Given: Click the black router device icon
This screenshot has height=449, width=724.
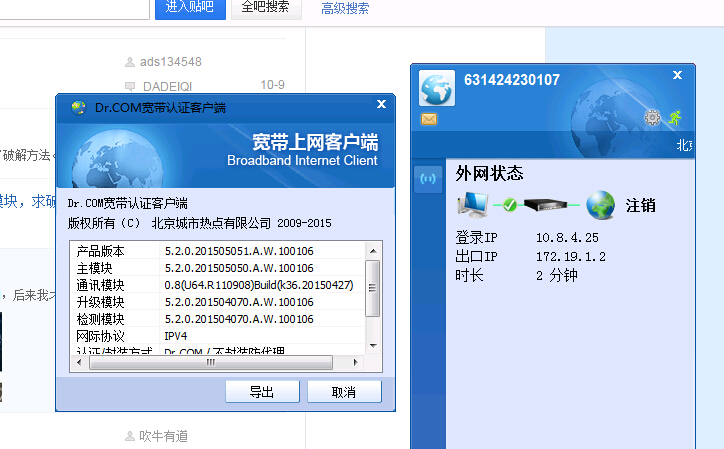Looking at the screenshot, I should coord(545,205).
